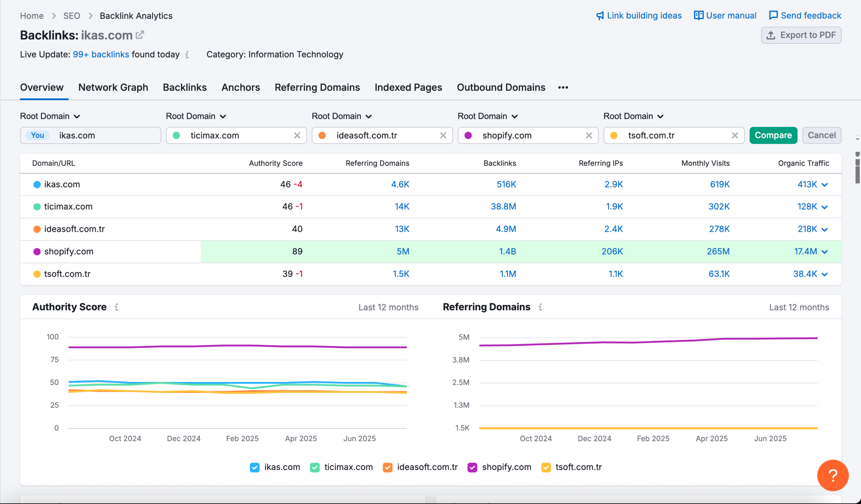This screenshot has height=504, width=861.
Task: Remove ideasoft.com.tr using its X button
Action: (x=443, y=135)
